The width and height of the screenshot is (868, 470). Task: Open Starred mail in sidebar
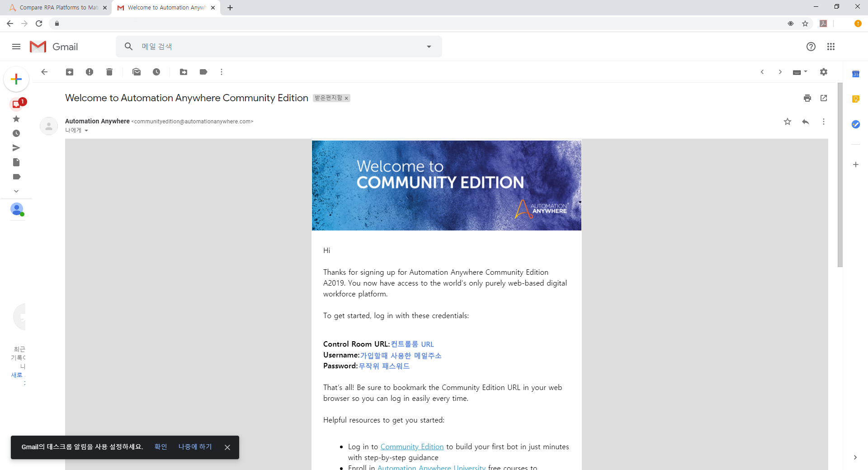16,119
